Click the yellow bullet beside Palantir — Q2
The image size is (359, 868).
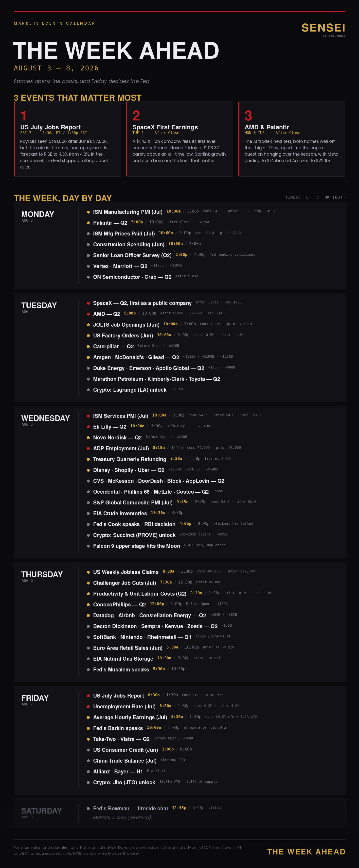pos(88,223)
